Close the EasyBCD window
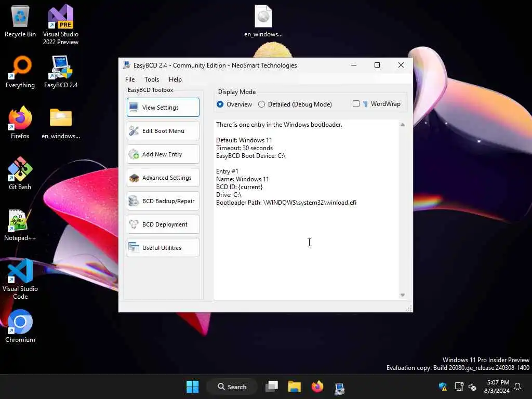 (401, 65)
